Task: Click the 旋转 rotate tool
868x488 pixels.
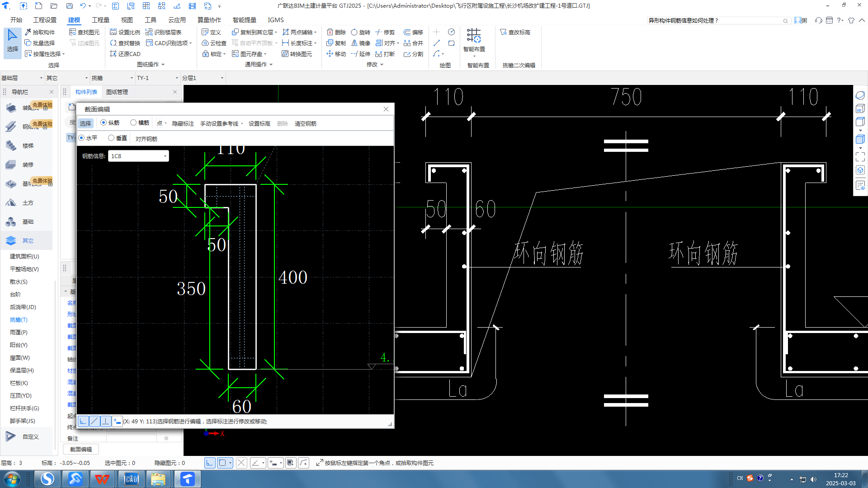Action: click(354, 32)
